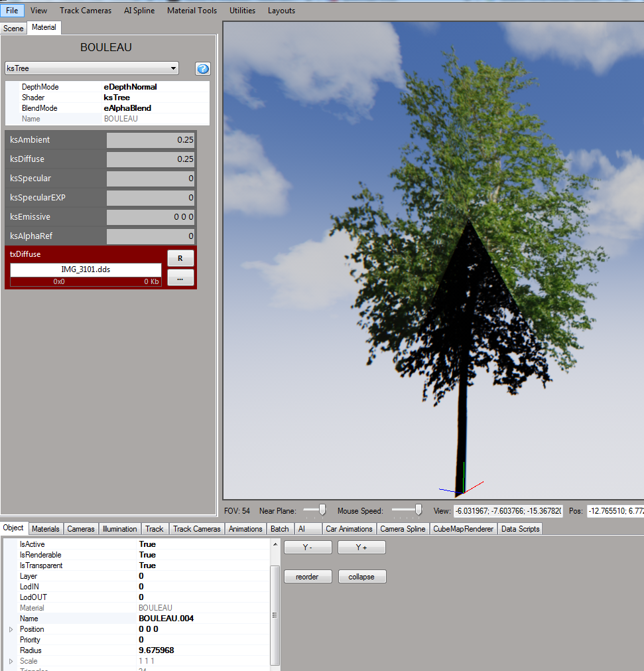644x671 pixels.
Task: Adjust the Mouse Speed slider
Action: click(x=418, y=510)
